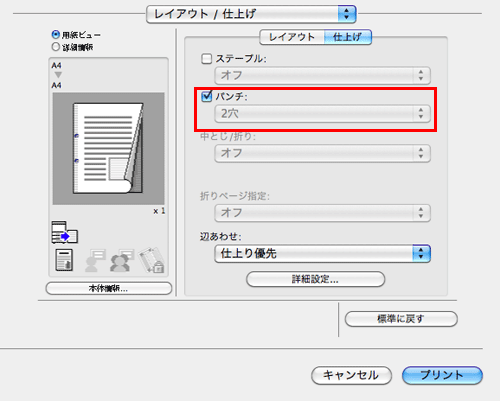Open the パンチ 2穴 dropdown

pyautogui.click(x=322, y=114)
